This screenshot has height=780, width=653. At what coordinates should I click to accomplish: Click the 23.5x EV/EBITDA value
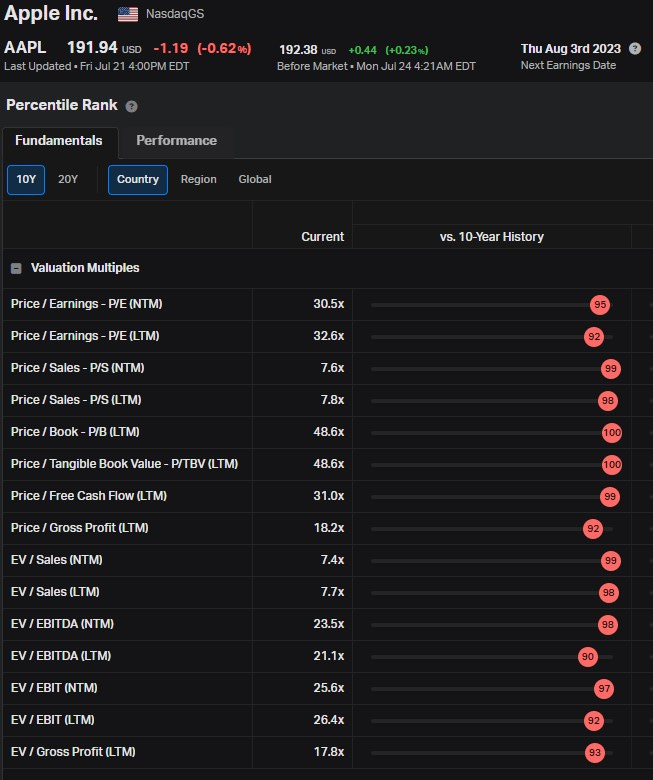[329, 624]
